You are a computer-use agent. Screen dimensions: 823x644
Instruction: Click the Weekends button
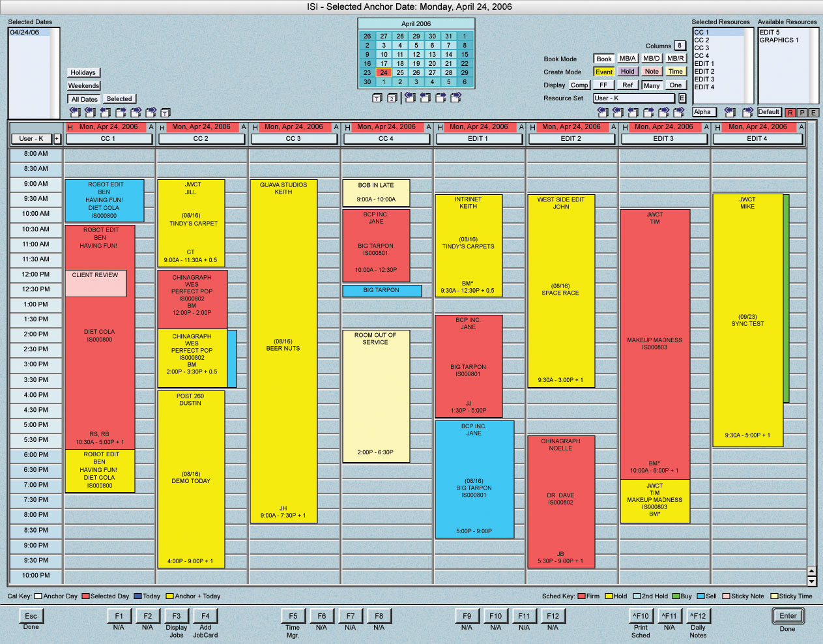coord(84,86)
